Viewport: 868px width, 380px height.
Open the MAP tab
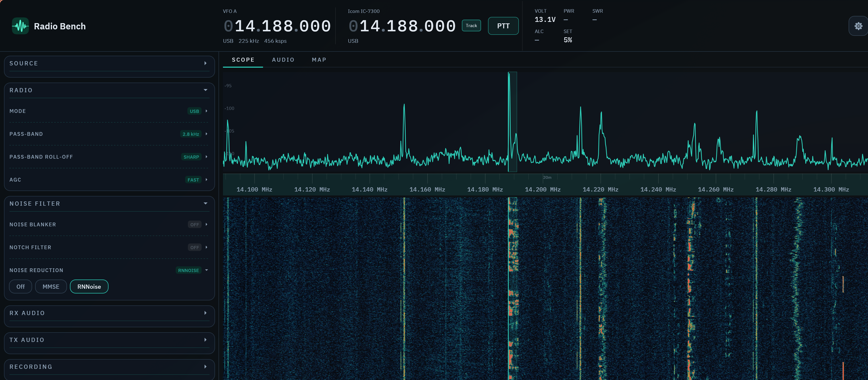(x=319, y=60)
